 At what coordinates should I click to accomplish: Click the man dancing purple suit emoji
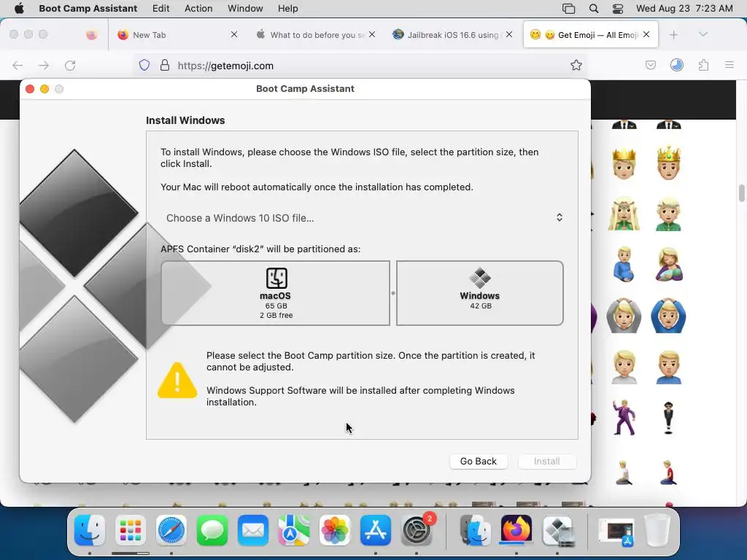point(624,418)
